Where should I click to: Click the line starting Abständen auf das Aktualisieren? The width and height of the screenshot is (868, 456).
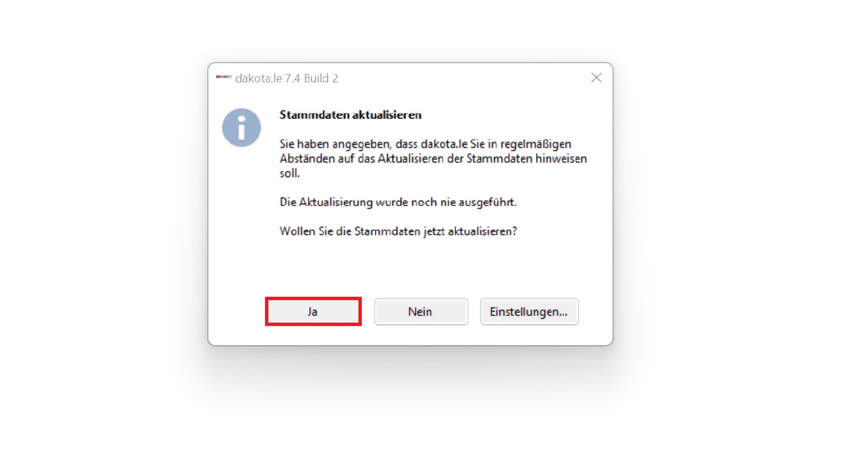click(x=433, y=159)
